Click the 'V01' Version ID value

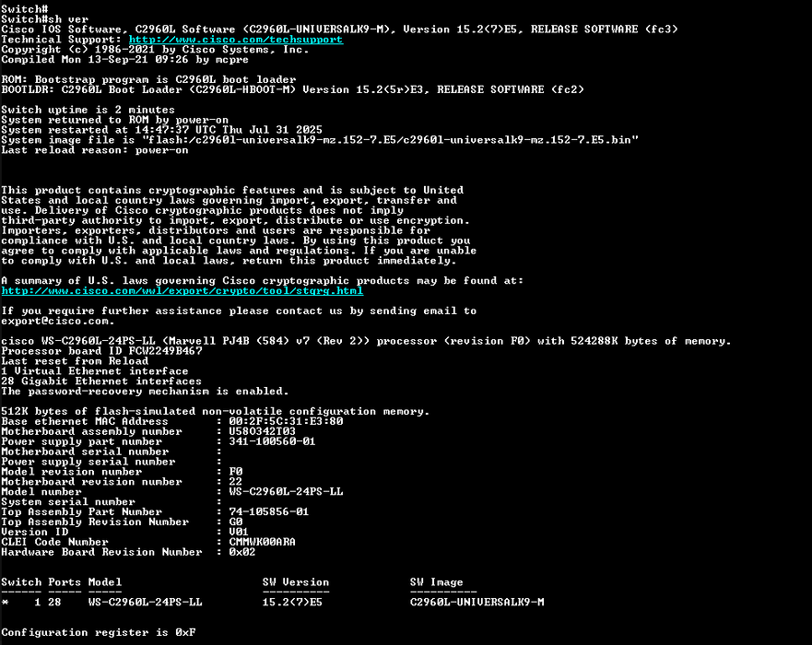(239, 533)
